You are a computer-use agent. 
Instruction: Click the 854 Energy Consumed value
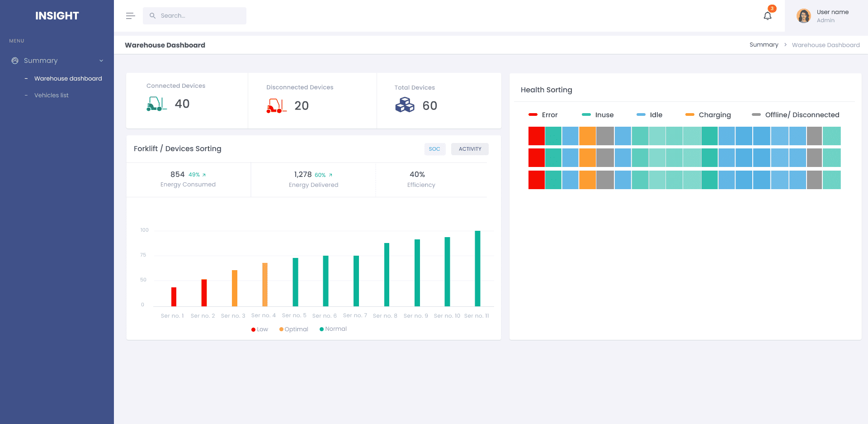tap(177, 175)
